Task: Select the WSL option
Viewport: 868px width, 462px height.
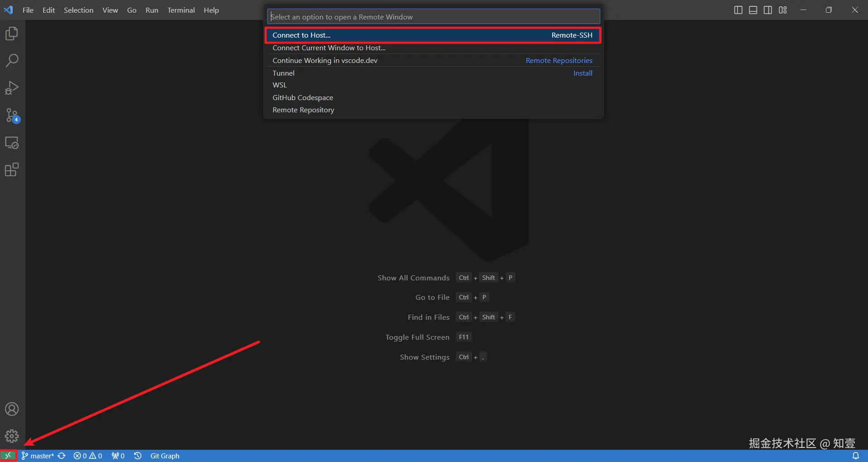Action: click(433, 85)
